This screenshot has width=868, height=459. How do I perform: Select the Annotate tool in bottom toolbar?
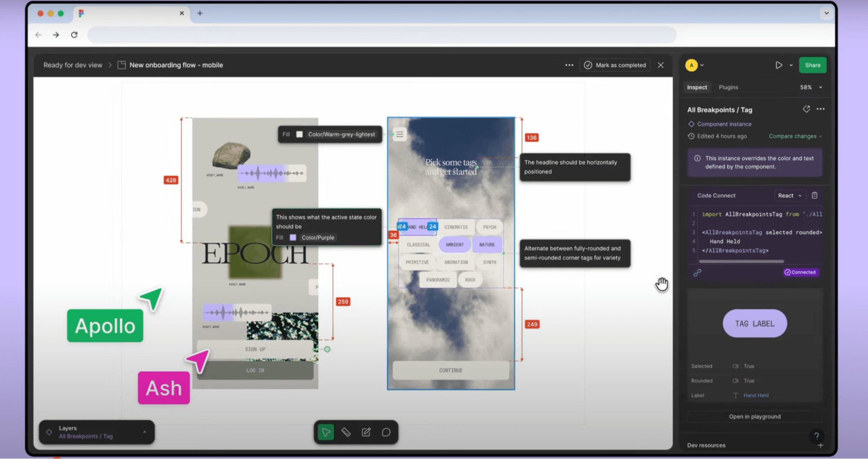click(x=366, y=432)
